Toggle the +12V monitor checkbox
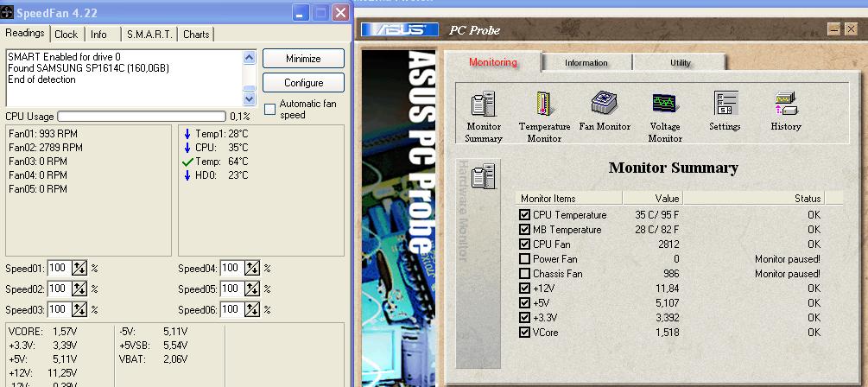This screenshot has height=387, width=868. [525, 288]
